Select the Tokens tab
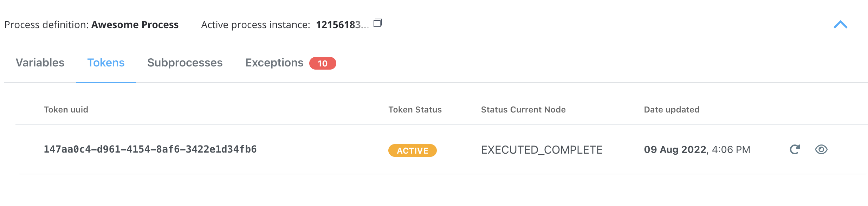 pyautogui.click(x=106, y=63)
